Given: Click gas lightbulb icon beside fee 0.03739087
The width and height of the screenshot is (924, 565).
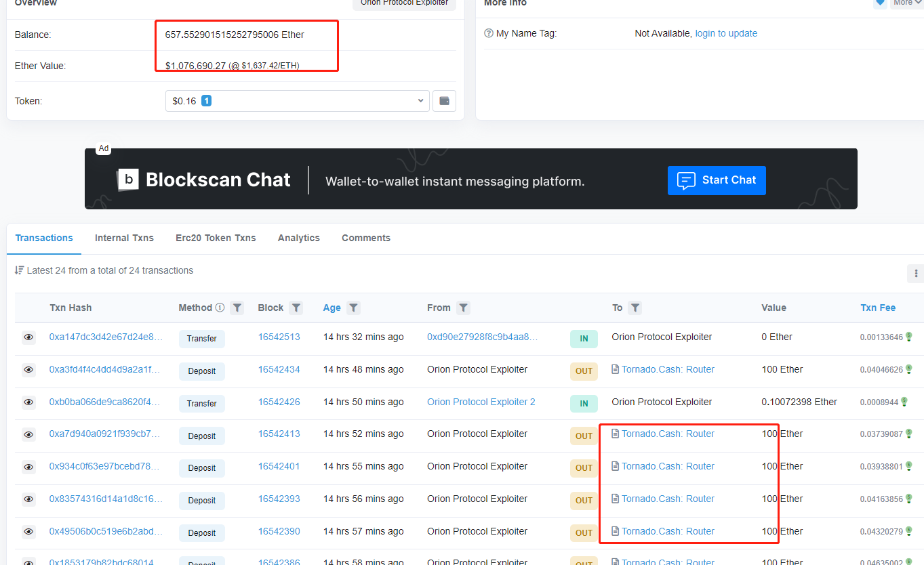Looking at the screenshot, I should 908,434.
